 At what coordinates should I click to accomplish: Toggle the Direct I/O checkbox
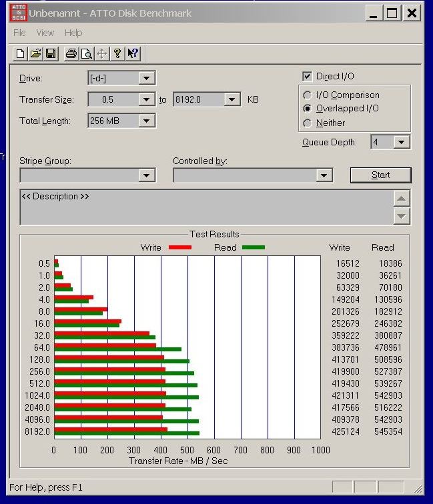pyautogui.click(x=307, y=77)
